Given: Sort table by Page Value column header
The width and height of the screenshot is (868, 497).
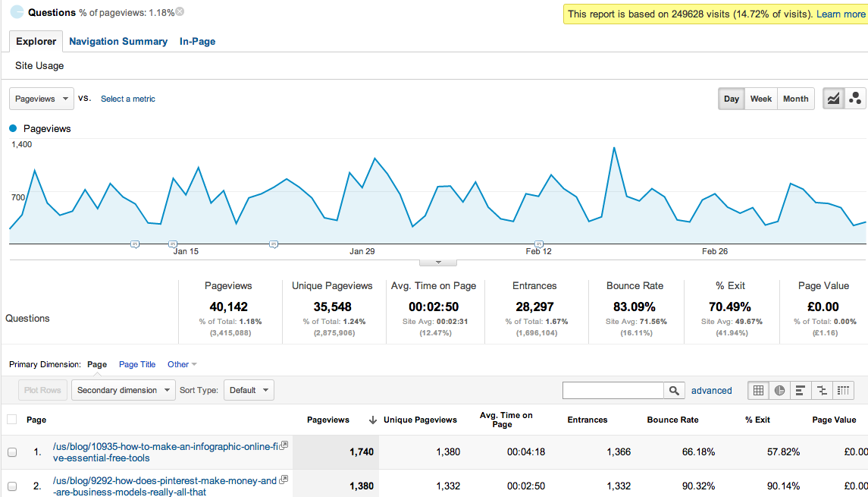Looking at the screenshot, I should click(834, 420).
